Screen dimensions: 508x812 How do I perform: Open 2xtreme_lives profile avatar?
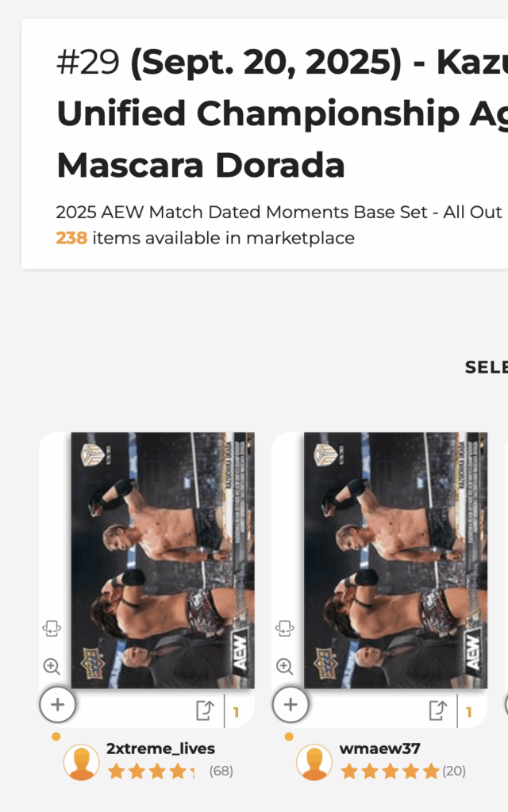point(81,762)
